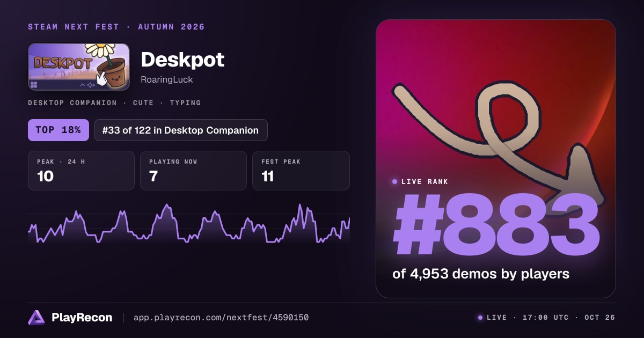This screenshot has width=644, height=338.
Task: Click the DESKTOP COMPANION · CUTE · TYPING tags line
Action: click(x=114, y=102)
